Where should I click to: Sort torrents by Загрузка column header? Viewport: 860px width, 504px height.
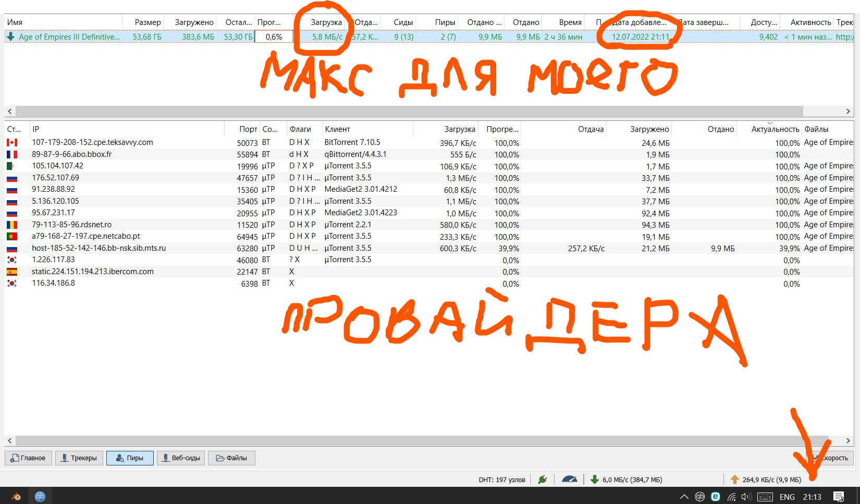326,22
